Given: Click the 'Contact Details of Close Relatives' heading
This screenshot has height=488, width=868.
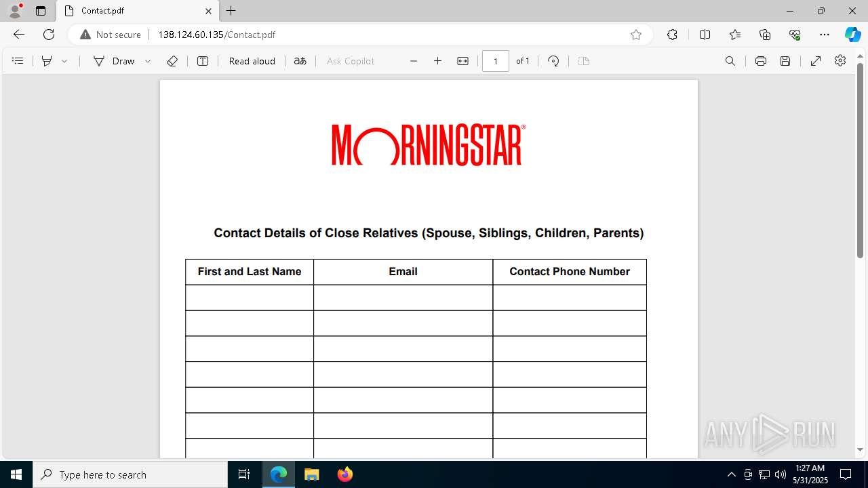Looking at the screenshot, I should pos(429,233).
